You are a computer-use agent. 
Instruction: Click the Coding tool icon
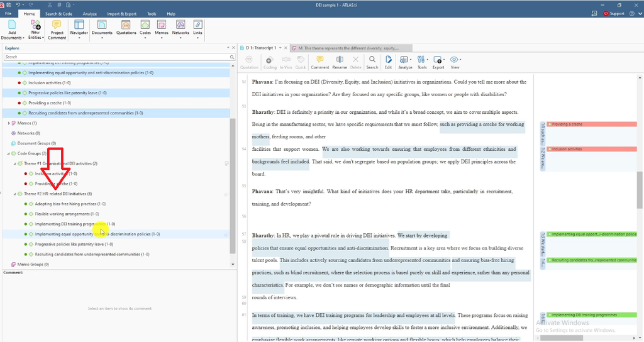point(269,62)
